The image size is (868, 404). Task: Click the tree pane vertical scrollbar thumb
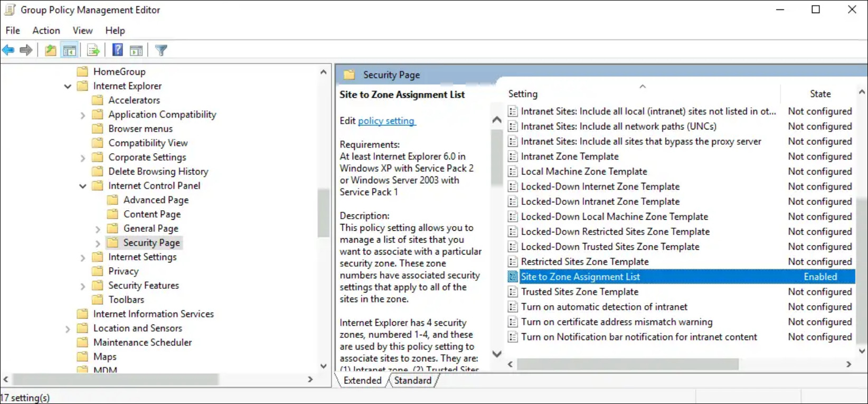pyautogui.click(x=324, y=213)
